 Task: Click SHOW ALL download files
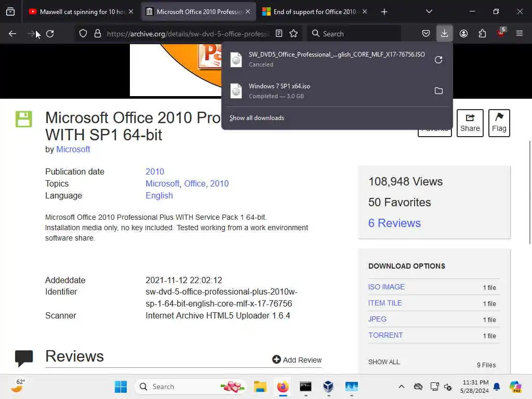(x=384, y=362)
